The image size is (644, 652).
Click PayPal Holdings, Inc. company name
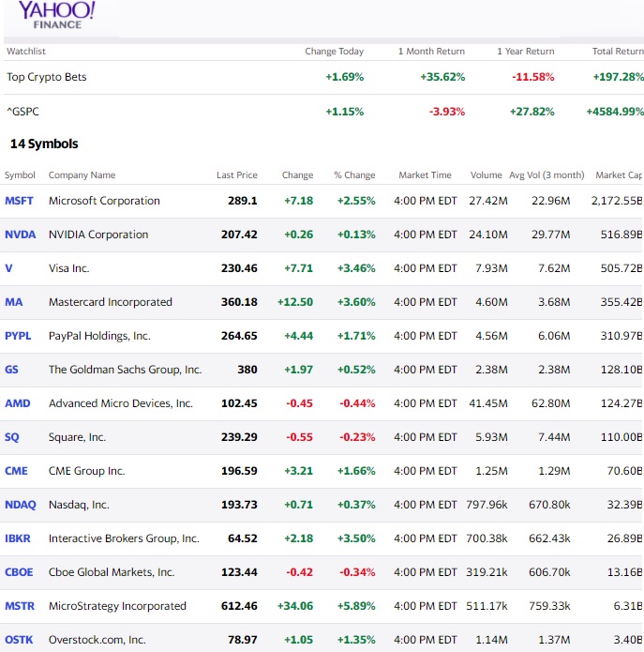(x=99, y=336)
